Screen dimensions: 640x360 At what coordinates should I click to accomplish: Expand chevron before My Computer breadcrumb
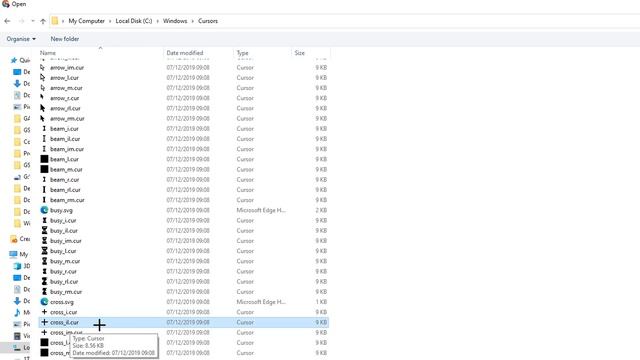[x=63, y=21]
